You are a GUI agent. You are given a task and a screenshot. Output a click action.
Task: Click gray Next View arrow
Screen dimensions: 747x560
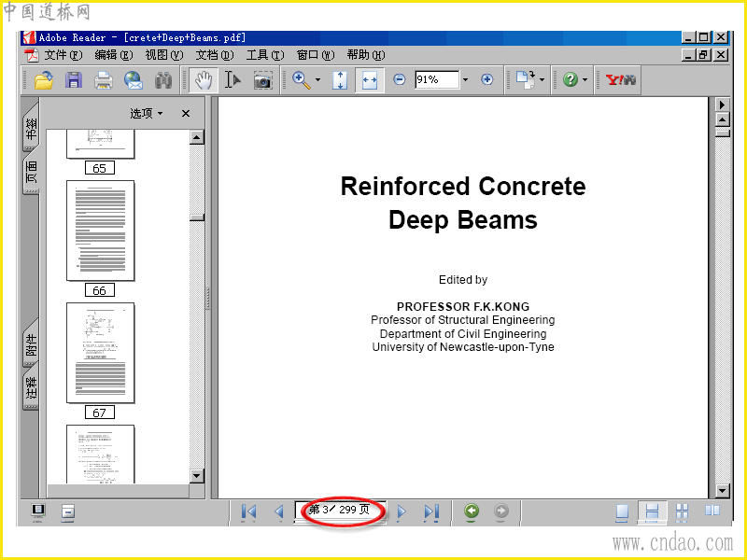[500, 511]
